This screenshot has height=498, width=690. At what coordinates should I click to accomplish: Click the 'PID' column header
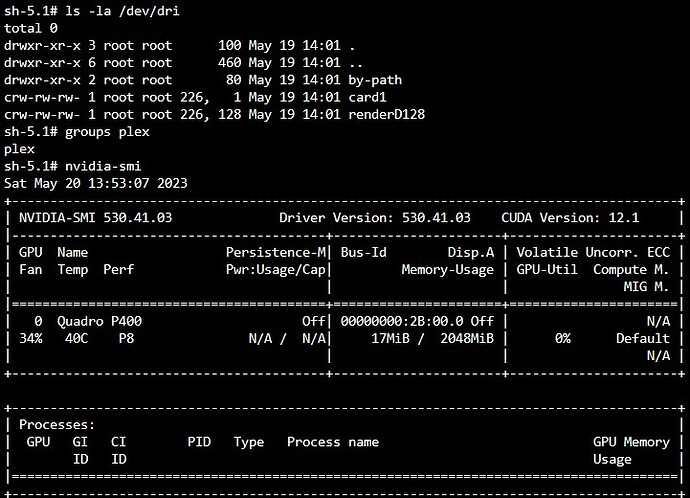tap(199, 442)
